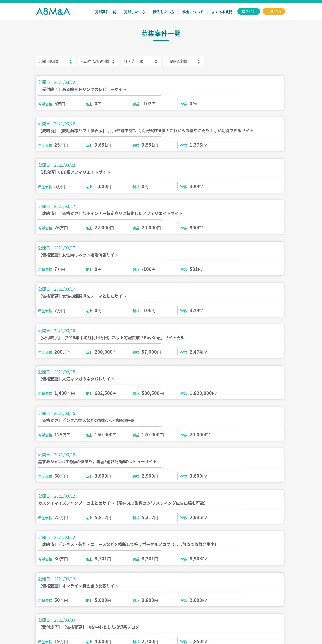The width and height of the screenshot is (322, 644).
Task: Click the sales value 632,500円
Action: pyautogui.click(x=106, y=393)
